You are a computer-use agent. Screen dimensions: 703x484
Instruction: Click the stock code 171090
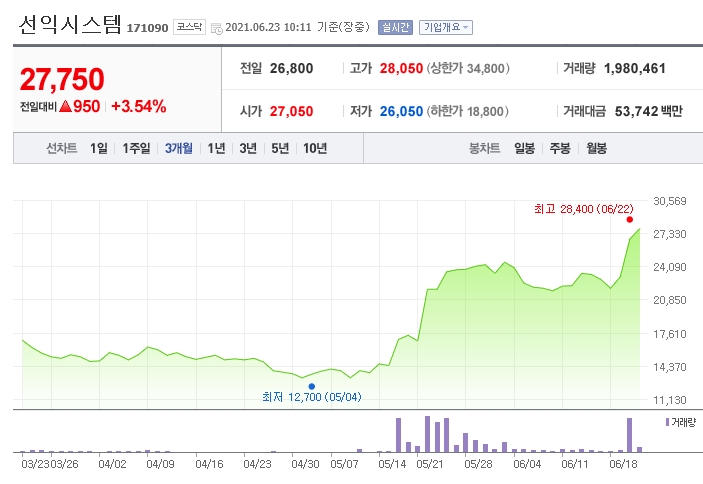147,28
